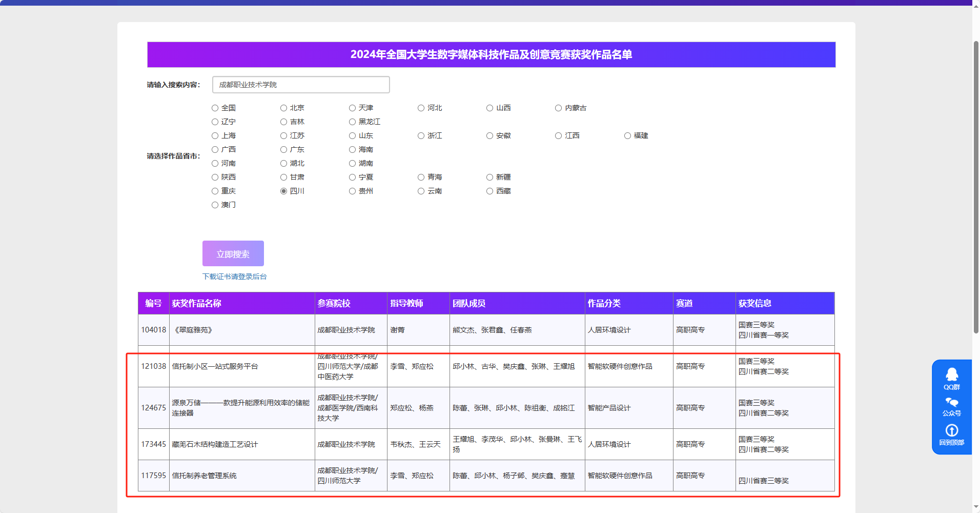980x513 pixels.
Task: Select the 北京 radio button
Action: [x=283, y=108]
